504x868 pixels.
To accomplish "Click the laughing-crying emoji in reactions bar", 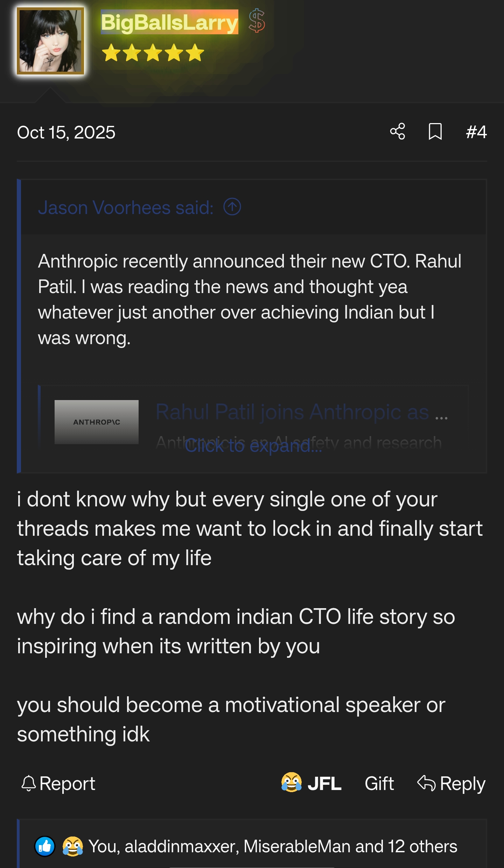I will click(x=73, y=847).
